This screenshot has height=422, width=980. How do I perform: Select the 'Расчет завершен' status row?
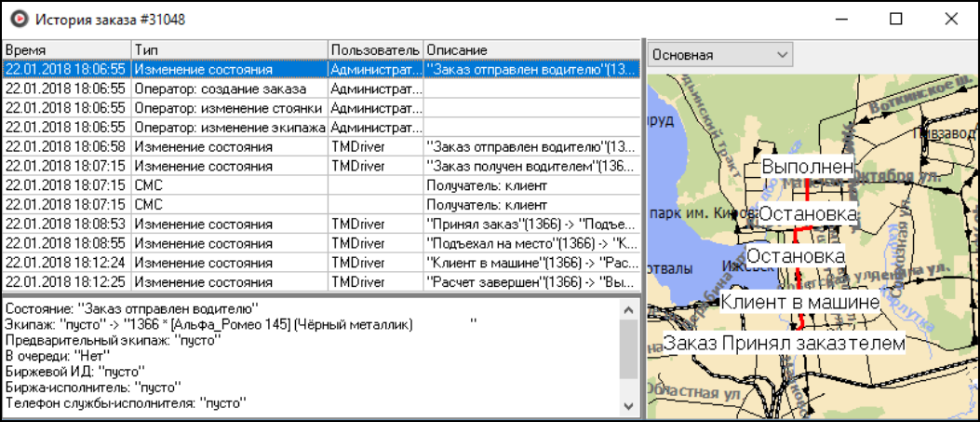point(321,282)
